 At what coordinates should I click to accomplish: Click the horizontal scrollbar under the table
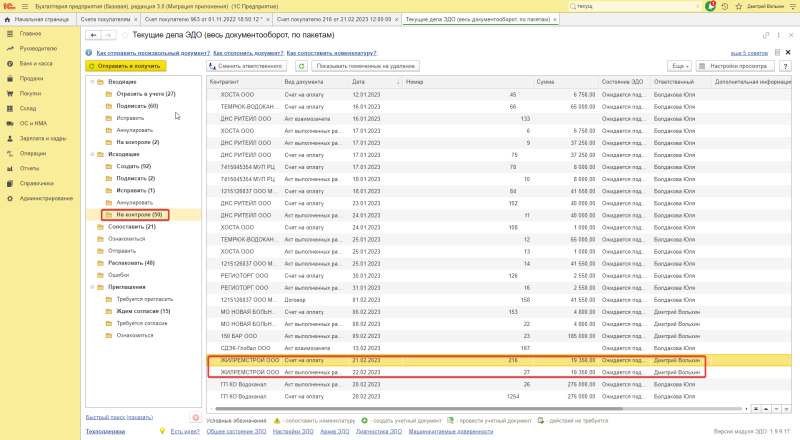[x=418, y=409]
